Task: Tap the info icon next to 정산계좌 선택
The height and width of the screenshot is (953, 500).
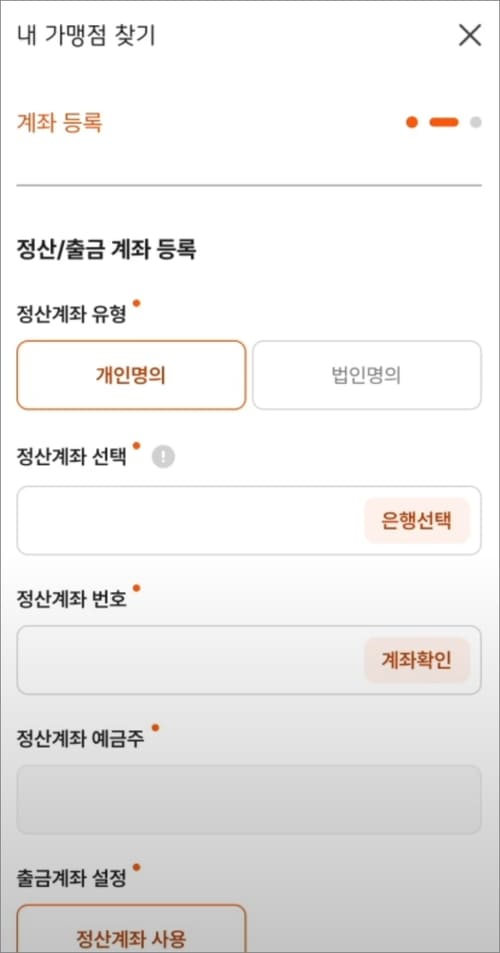Action: click(163, 457)
